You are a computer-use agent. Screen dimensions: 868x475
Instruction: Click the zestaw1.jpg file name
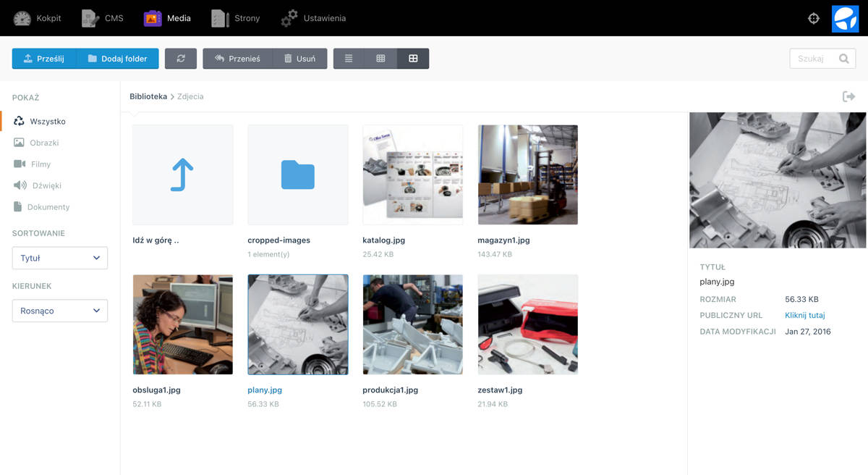(x=500, y=390)
